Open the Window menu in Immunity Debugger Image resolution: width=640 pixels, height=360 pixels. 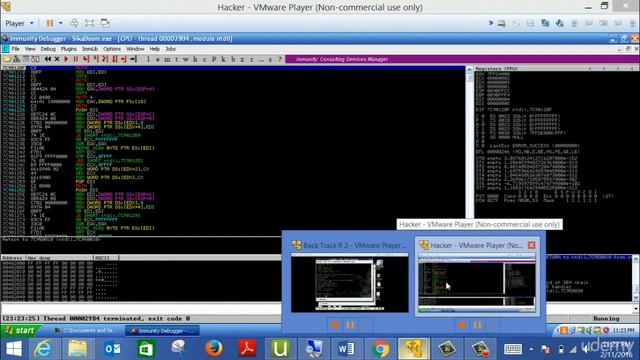pyautogui.click(x=135, y=49)
